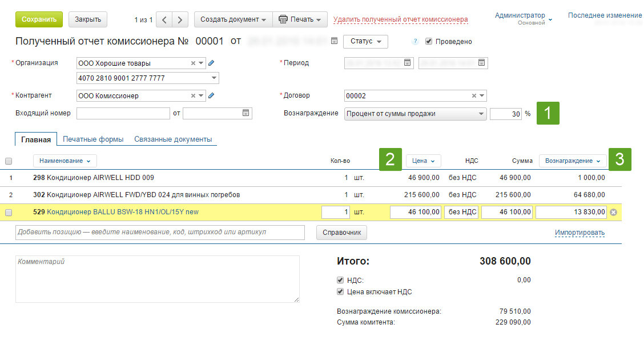Image resolution: width=644 pixels, height=340 pixels.
Task: Clear the organization field with X
Action: pyautogui.click(x=193, y=63)
